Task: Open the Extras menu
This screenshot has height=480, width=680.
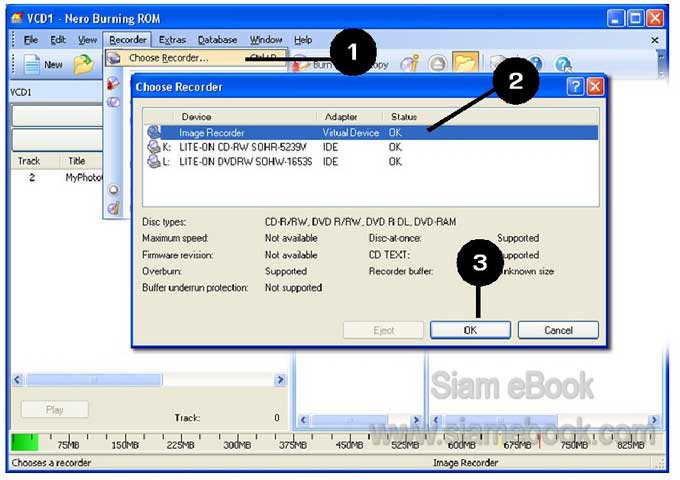Action: [172, 40]
